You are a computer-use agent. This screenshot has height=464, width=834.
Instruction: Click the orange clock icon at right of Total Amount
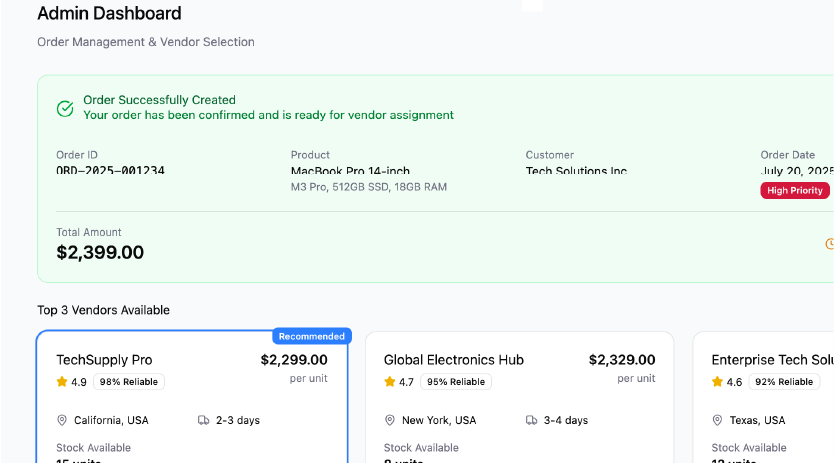click(x=830, y=244)
